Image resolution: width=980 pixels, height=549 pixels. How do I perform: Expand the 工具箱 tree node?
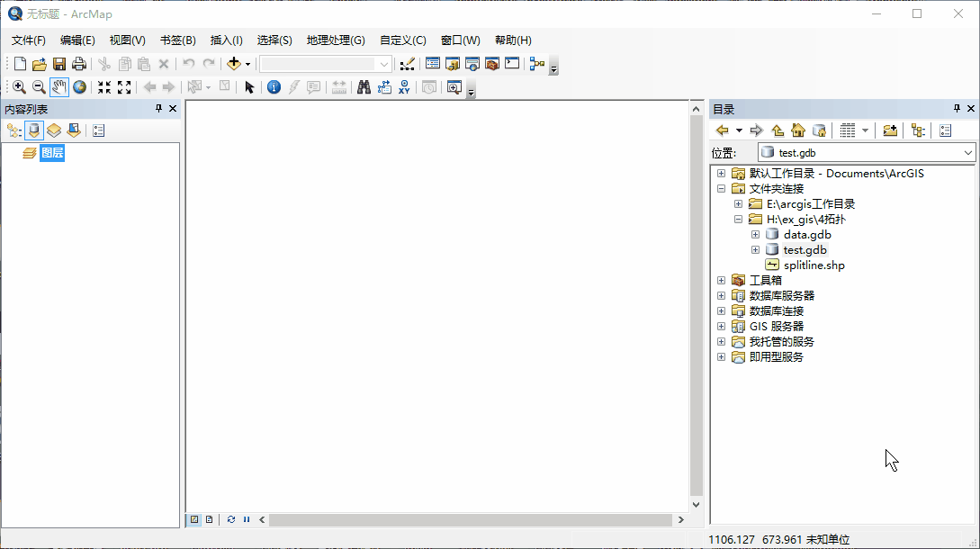[721, 281]
